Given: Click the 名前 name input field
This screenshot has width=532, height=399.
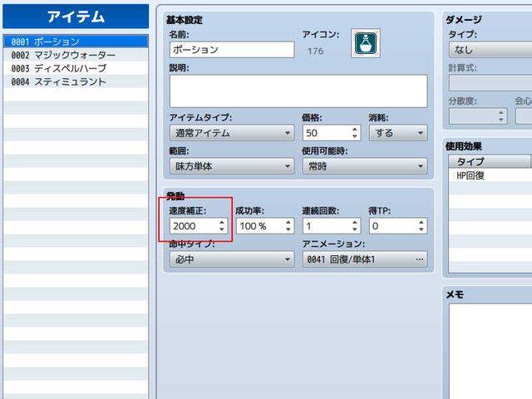Looking at the screenshot, I should point(232,50).
